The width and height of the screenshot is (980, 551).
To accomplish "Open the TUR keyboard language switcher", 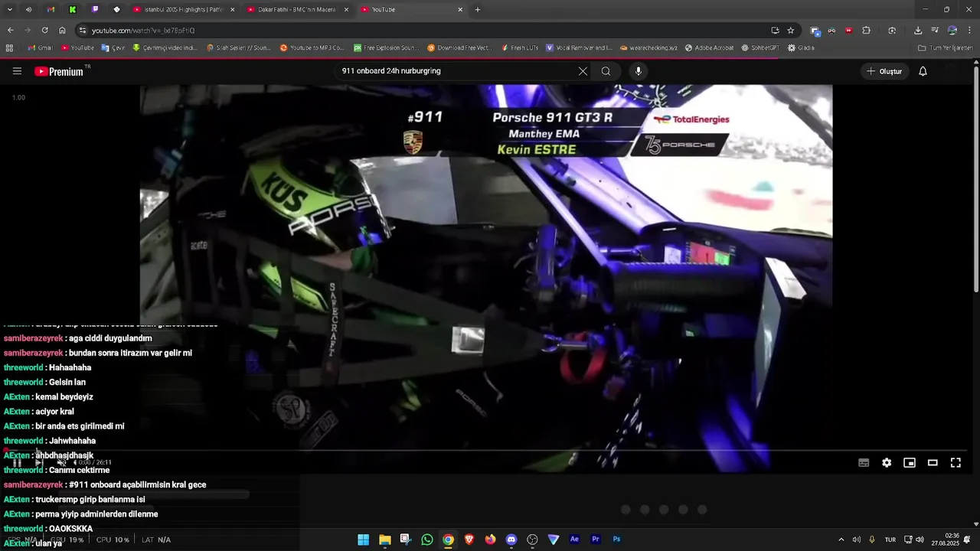I will [x=890, y=540].
